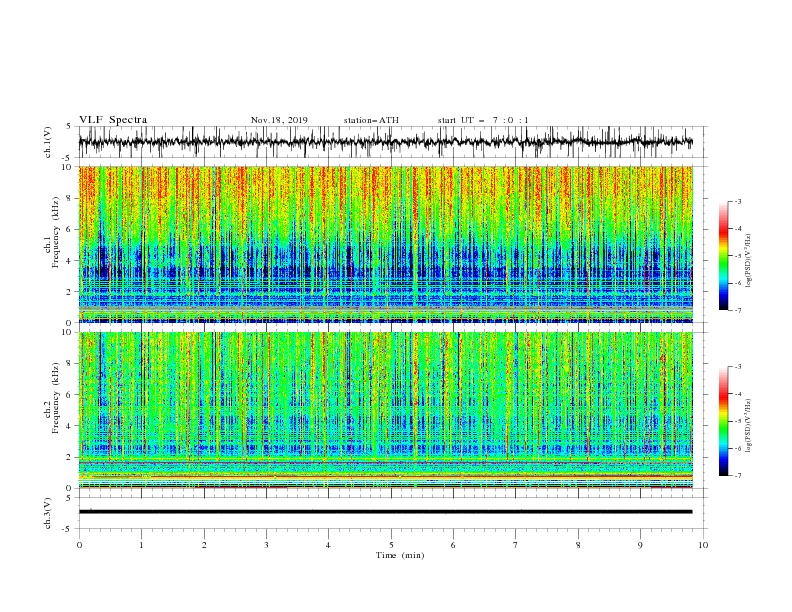Image resolution: width=792 pixels, height=612 pixels.
Task: Click the "-7" label on ch.1 color bar
Action: pos(738,310)
